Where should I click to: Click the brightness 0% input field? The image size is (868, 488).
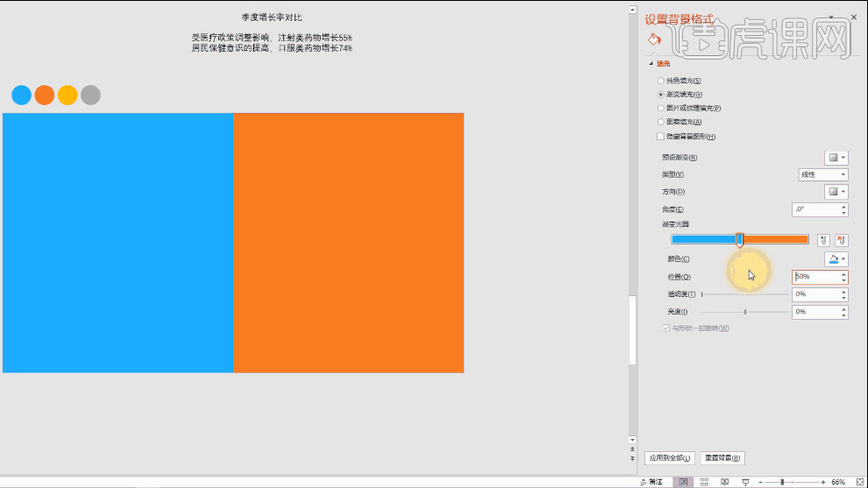point(816,312)
